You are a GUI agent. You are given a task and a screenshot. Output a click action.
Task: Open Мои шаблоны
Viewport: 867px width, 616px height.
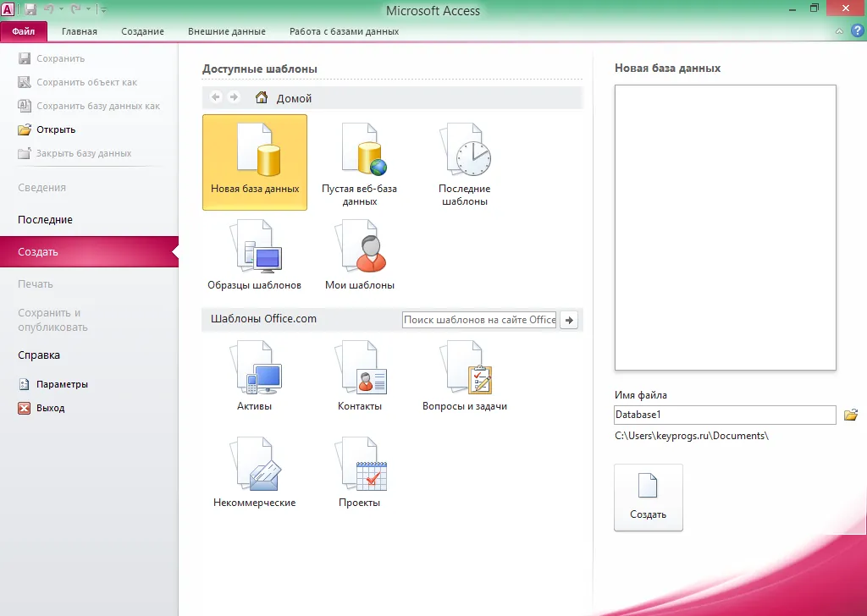[359, 255]
